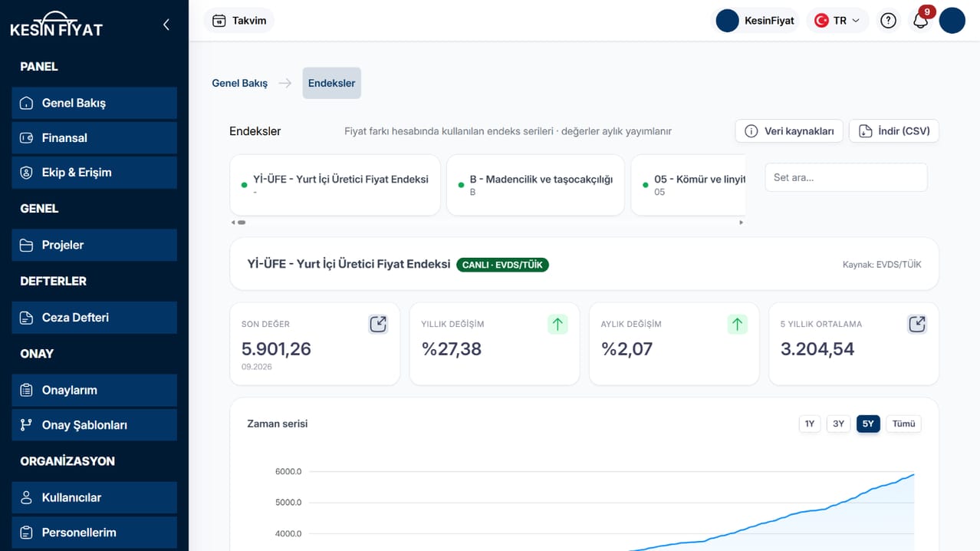Open Kullanıcılar in sidebar
This screenshot has height=551, width=980.
click(94, 497)
